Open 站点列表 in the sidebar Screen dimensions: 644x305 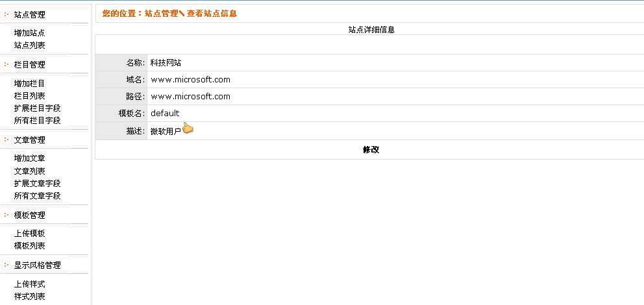pos(30,45)
